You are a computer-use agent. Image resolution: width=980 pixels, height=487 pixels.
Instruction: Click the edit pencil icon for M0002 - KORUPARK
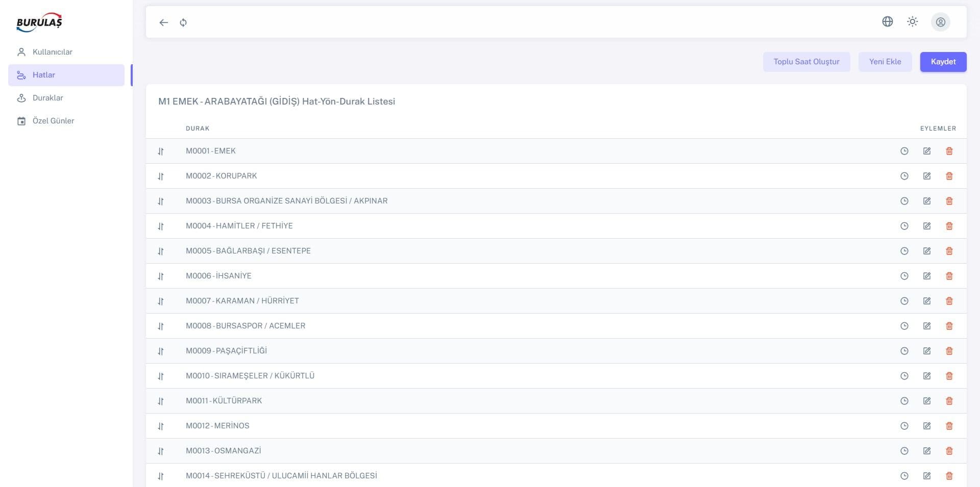(927, 176)
